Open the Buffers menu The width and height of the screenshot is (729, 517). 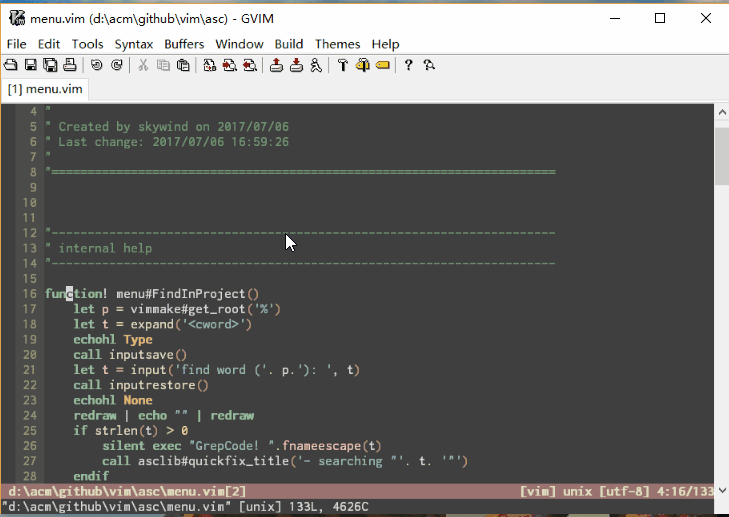coord(184,44)
